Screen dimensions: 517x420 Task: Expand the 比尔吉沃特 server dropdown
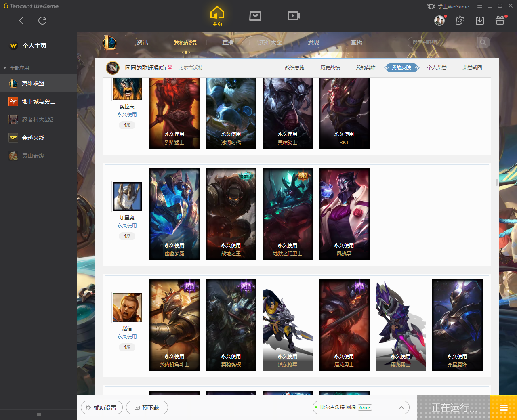361,407
